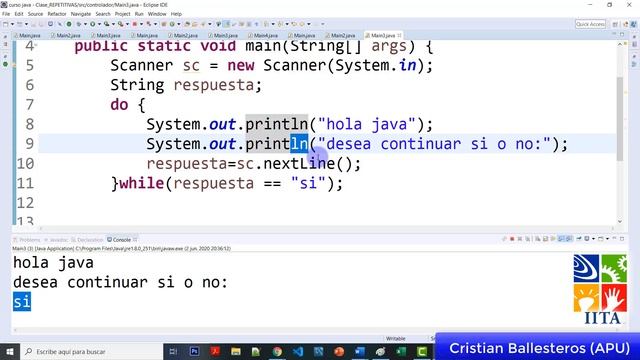This screenshot has height=360, width=640.
Task: Open Photoshop from the taskbar
Action: coord(194,351)
